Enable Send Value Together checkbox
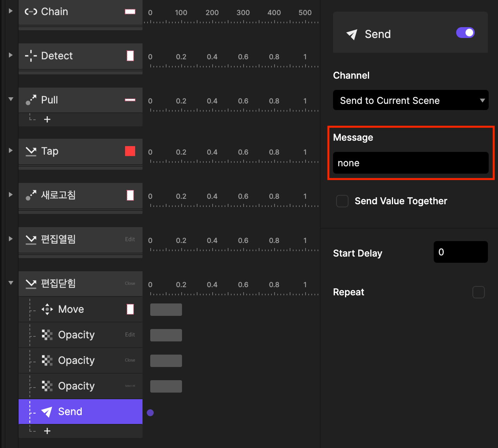 pos(342,201)
